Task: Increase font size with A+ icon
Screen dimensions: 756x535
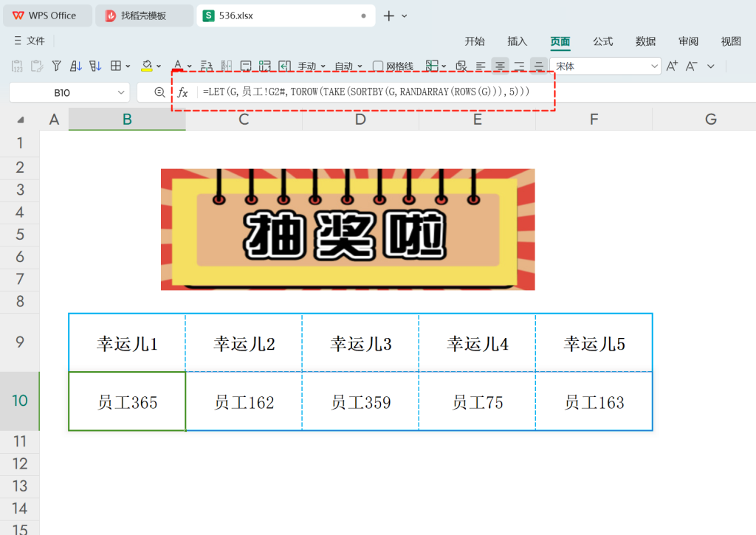Action: (x=672, y=66)
